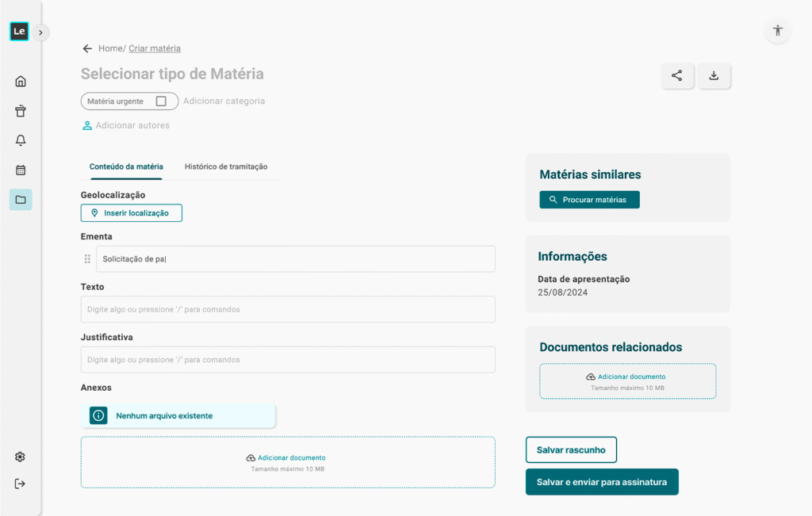Focus the Ementa text field
Image resolution: width=812 pixels, height=516 pixels.
pyautogui.click(x=296, y=258)
